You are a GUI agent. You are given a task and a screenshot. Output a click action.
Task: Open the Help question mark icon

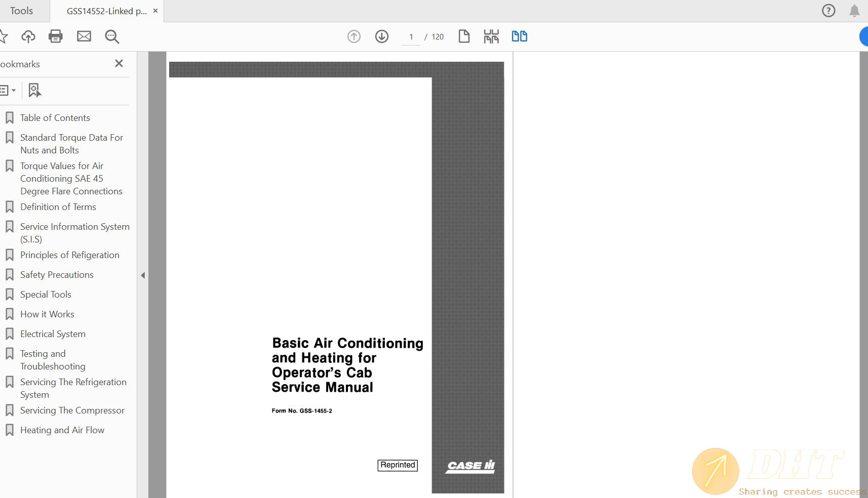click(828, 11)
